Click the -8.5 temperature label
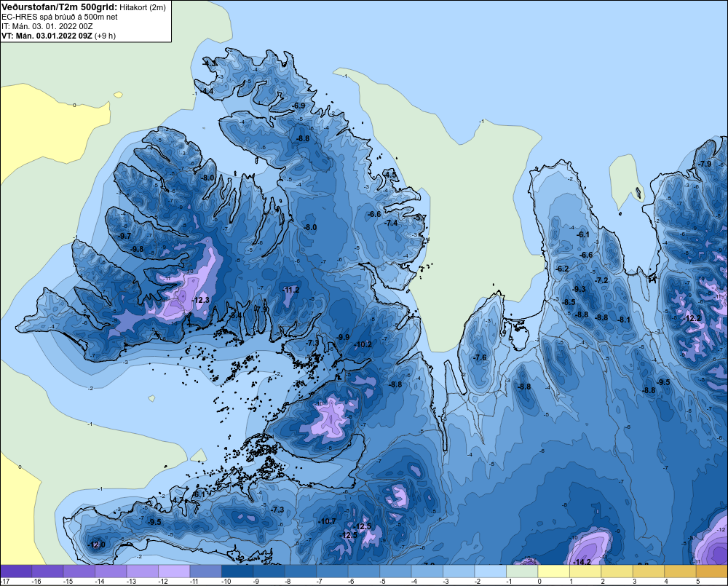The height and width of the screenshot is (586, 728). 569,302
